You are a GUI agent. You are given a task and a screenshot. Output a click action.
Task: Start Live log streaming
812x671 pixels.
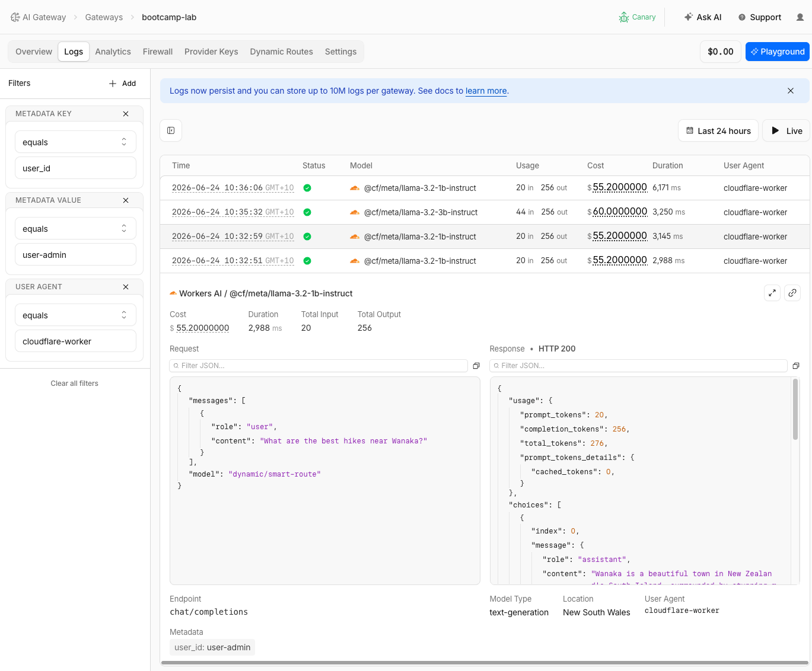point(786,131)
